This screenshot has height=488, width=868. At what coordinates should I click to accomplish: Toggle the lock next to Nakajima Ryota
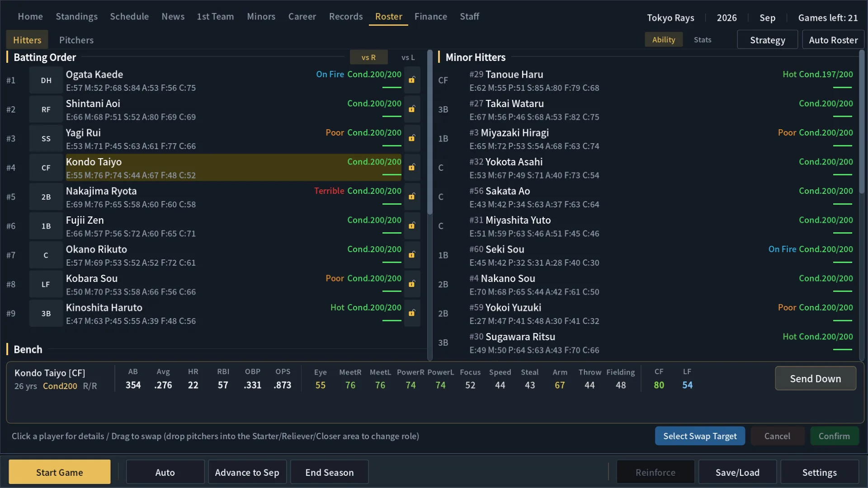click(x=412, y=197)
